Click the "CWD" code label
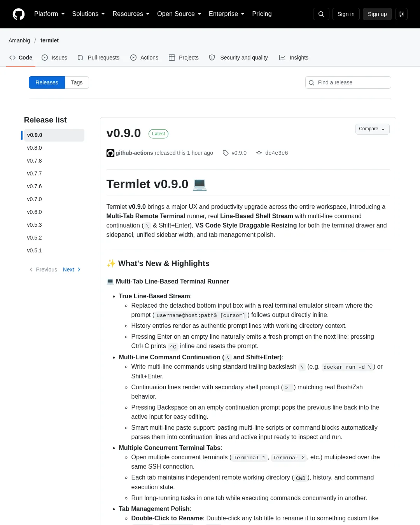 (301, 478)
